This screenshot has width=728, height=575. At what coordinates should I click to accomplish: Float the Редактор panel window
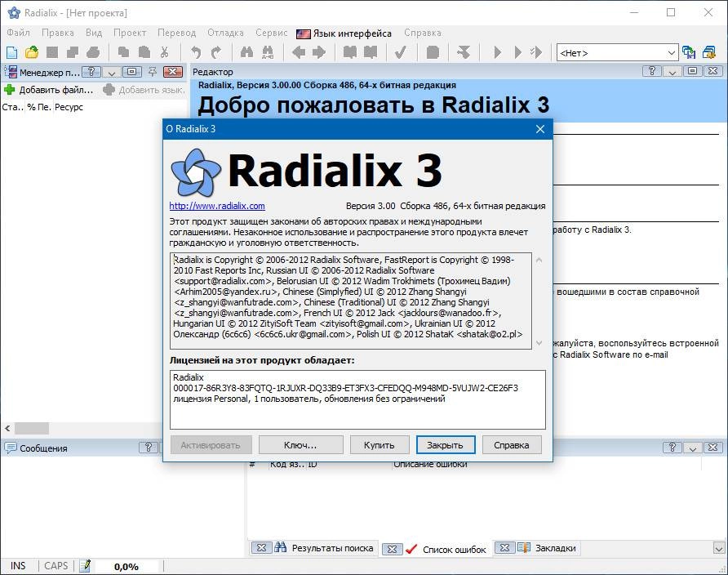tap(693, 71)
